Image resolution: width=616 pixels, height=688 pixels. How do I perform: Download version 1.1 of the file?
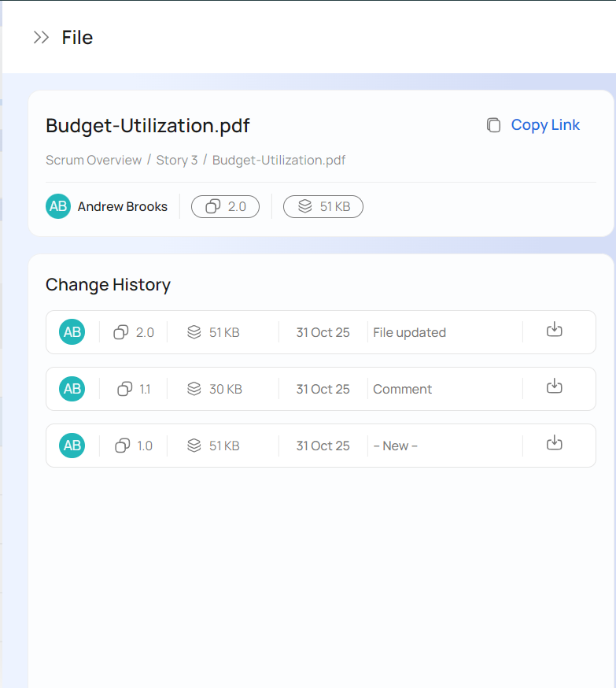(x=555, y=387)
